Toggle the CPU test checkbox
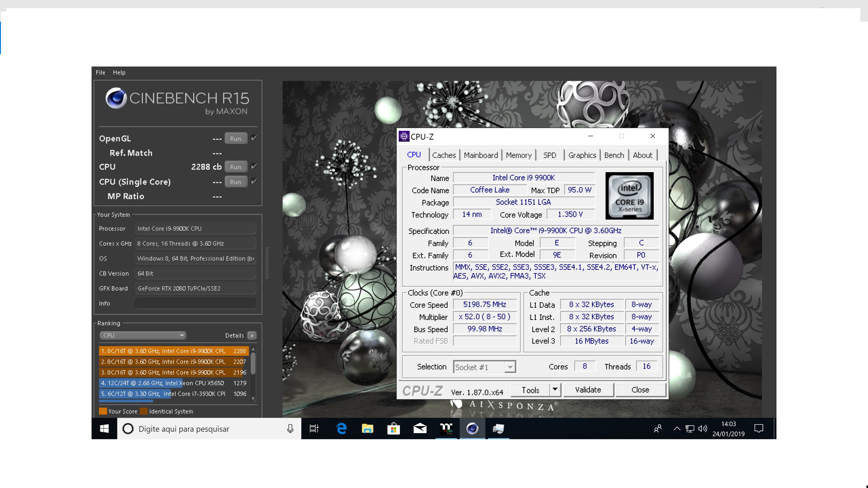Screen dimensions: 868x488 click(254, 166)
